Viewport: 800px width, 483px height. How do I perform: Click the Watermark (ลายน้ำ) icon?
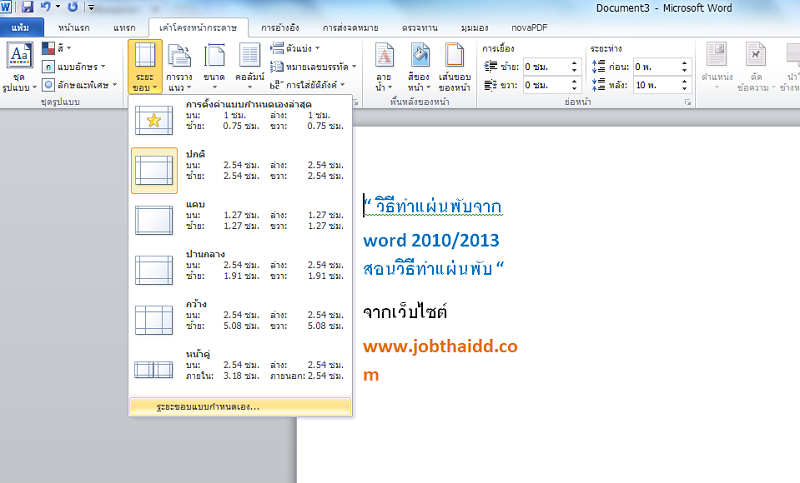(384, 67)
